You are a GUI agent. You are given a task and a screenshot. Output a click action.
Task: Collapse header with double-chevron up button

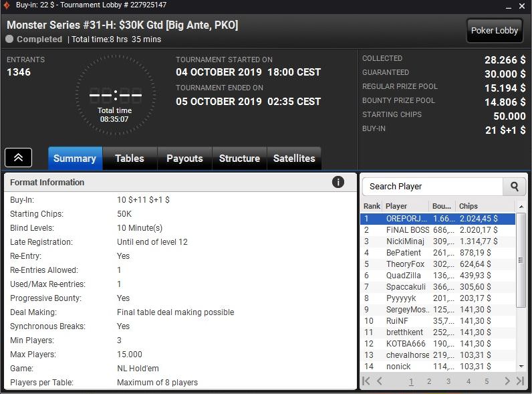pos(18,158)
